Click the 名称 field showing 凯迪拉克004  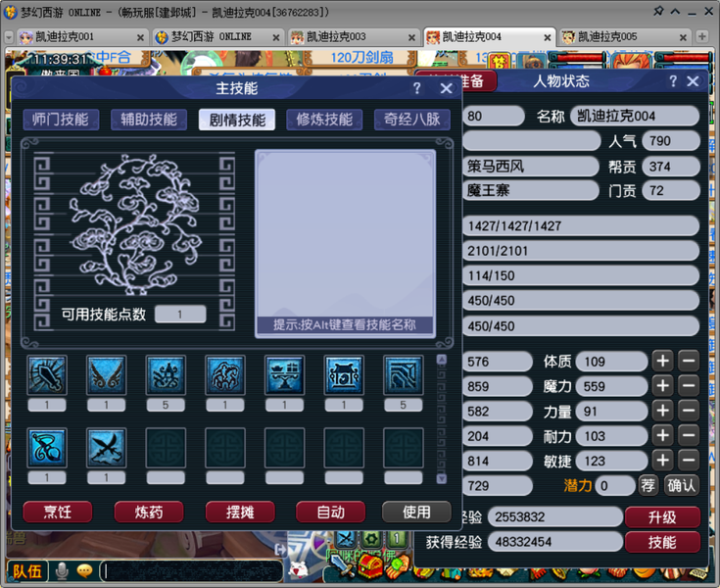[635, 116]
